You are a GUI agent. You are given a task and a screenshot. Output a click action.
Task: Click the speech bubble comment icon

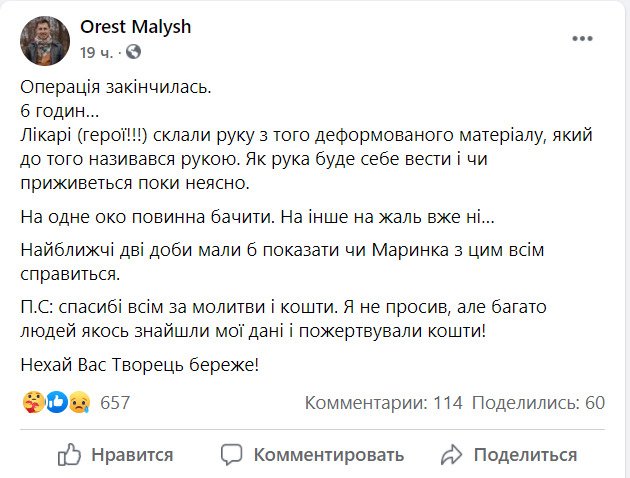[231, 455]
